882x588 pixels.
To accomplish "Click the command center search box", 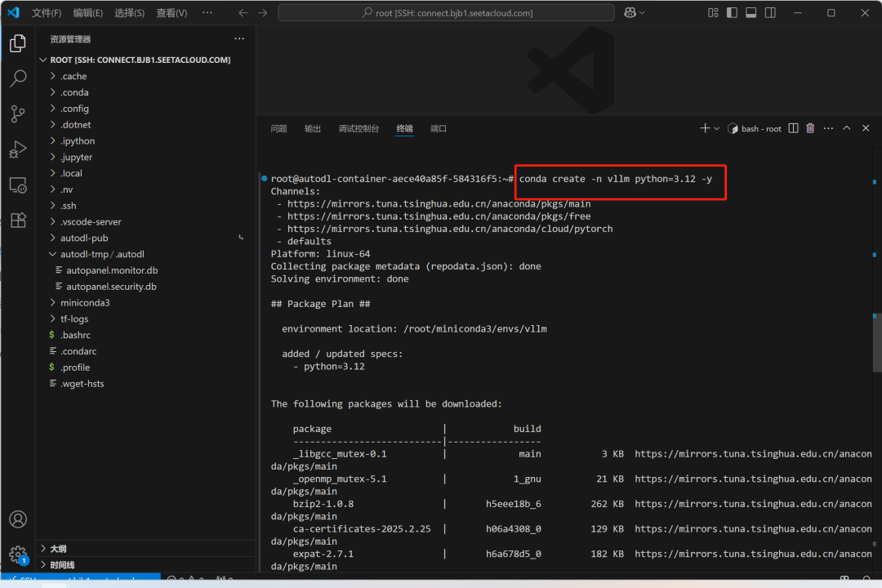I will pos(446,12).
